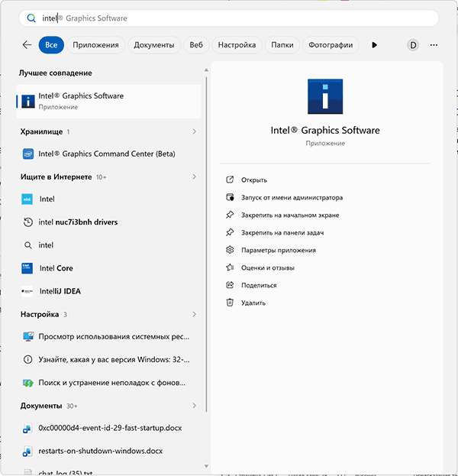Click the Ищите в Интернете heading
458x476 pixels.
pos(56,177)
